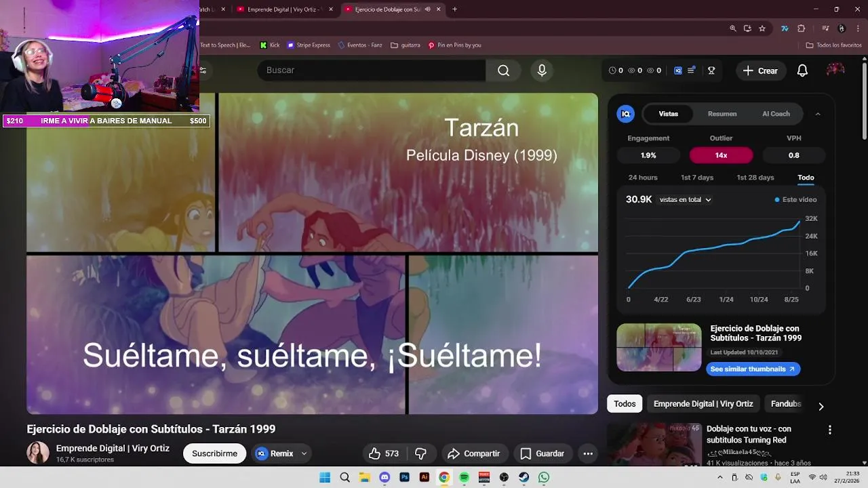Expand Remix options dropdown arrow
Viewport: 868px width, 488px height.
pyautogui.click(x=304, y=453)
